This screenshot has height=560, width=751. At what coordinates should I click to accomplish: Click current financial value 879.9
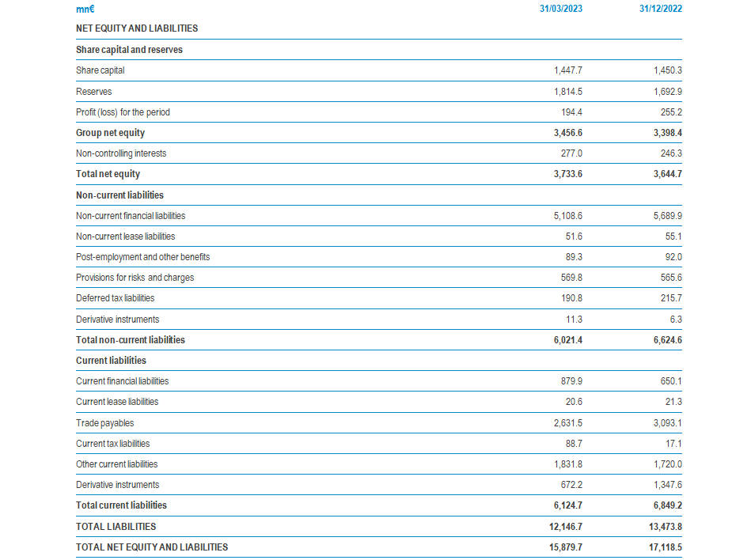(572, 381)
